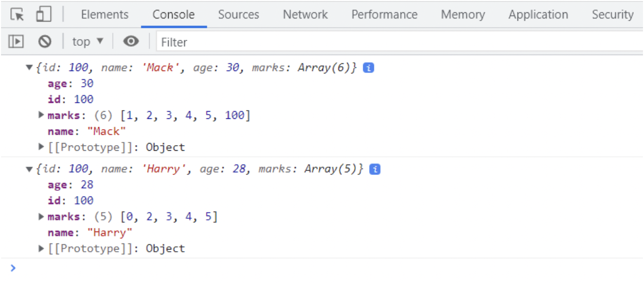Expand the Prototype under the Harry object
Image resolution: width=644 pixels, height=284 pixels.
pos(42,248)
